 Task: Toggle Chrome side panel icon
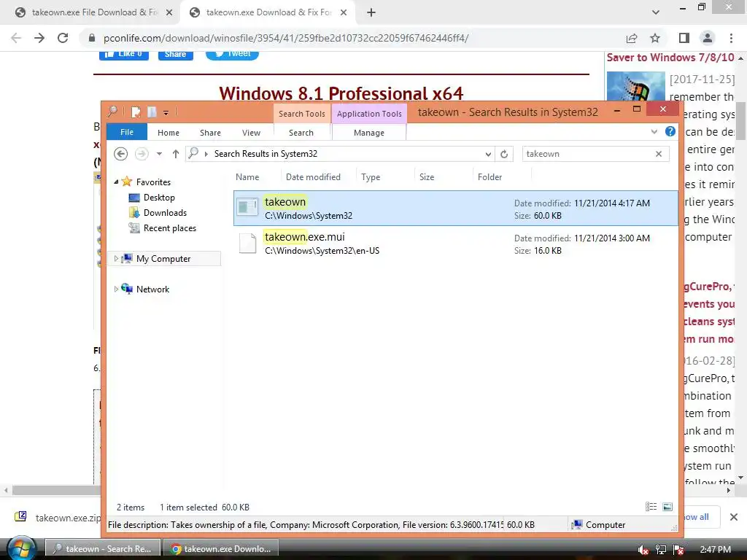[x=684, y=38]
